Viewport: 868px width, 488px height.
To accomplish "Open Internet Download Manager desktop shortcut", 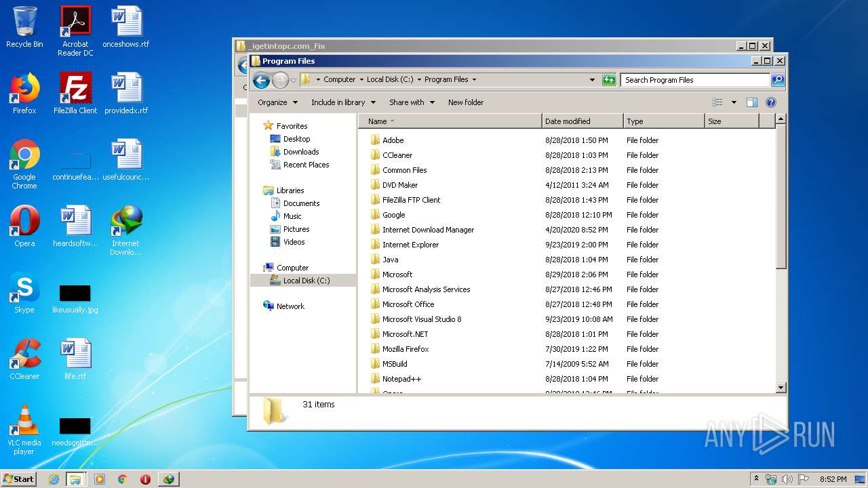I will (x=126, y=230).
